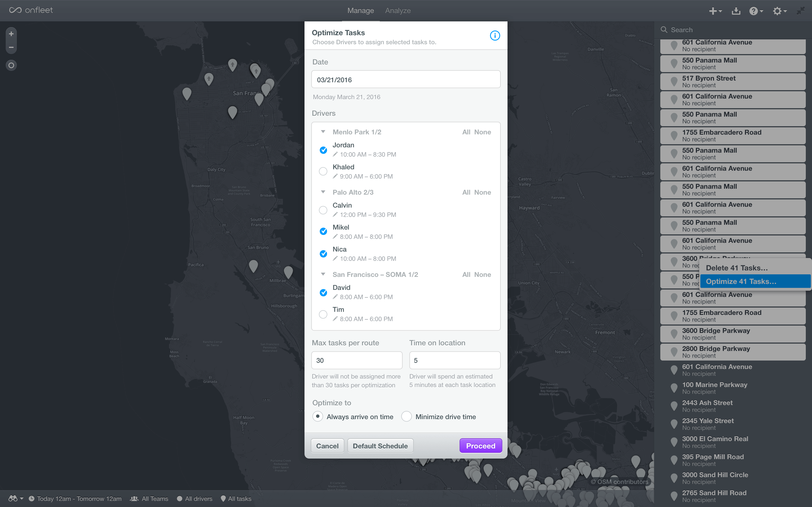Click the recenter map circle icon
This screenshot has width=812, height=507.
tap(11, 65)
